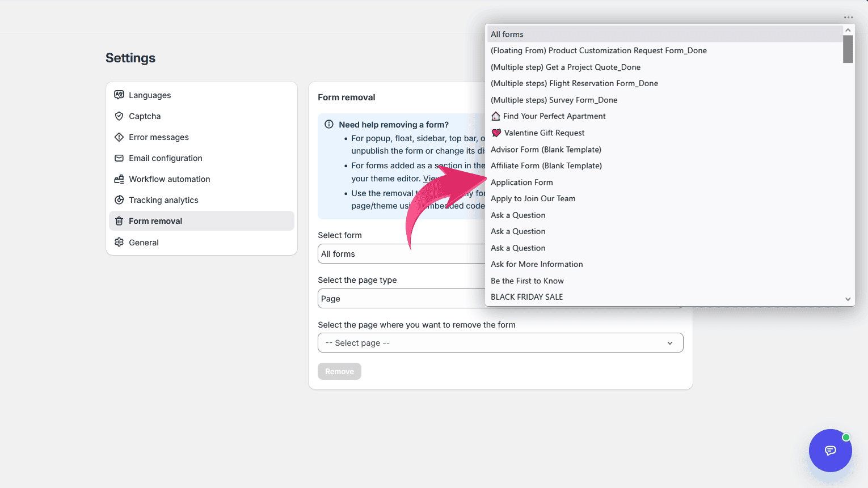Select Valentine Gift Request form
Image resolution: width=868 pixels, height=488 pixels.
pyautogui.click(x=664, y=133)
